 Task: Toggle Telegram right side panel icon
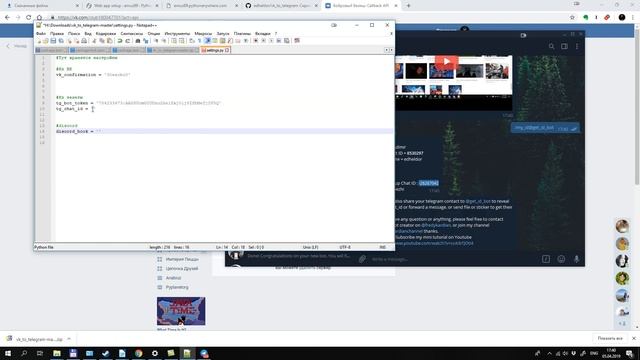564,47
